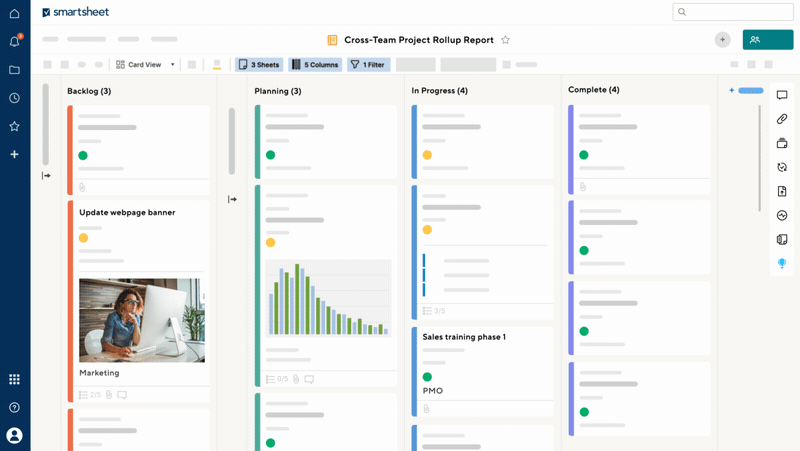Open the Proofs panel icon
Image resolution: width=800 pixels, height=451 pixels.
tap(782, 143)
